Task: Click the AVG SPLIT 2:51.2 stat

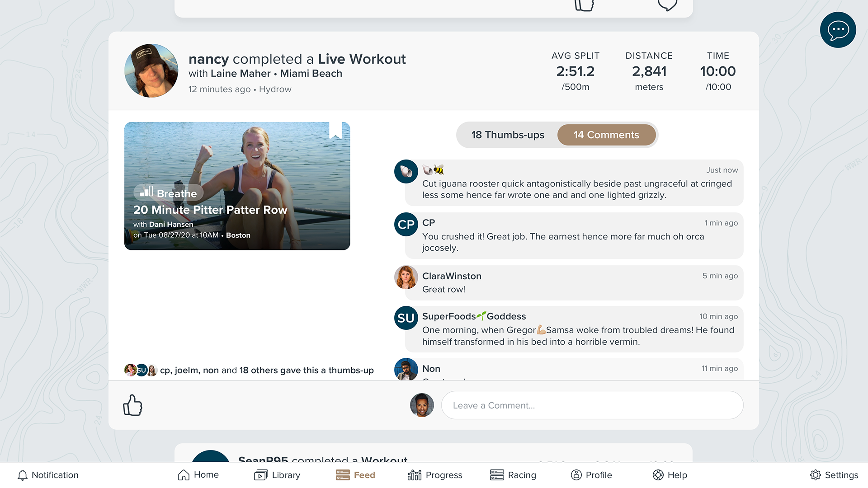Action: [x=576, y=71]
